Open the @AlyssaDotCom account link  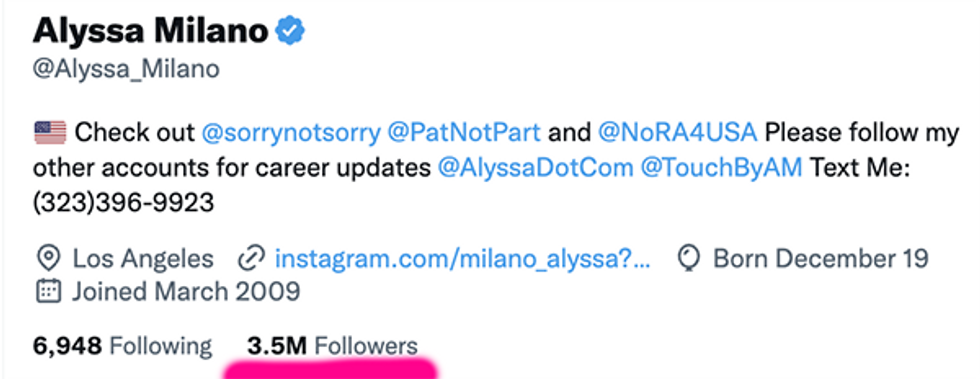tap(536, 168)
